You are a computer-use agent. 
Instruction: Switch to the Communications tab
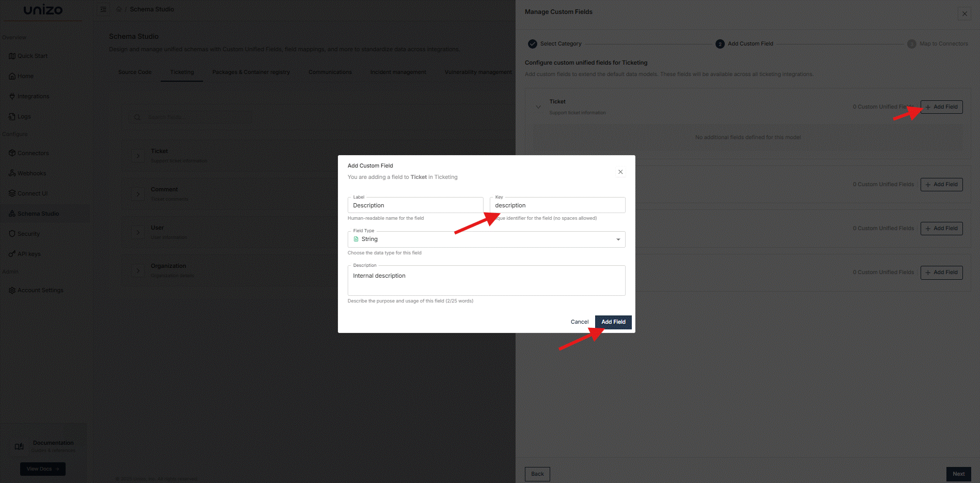coord(330,72)
